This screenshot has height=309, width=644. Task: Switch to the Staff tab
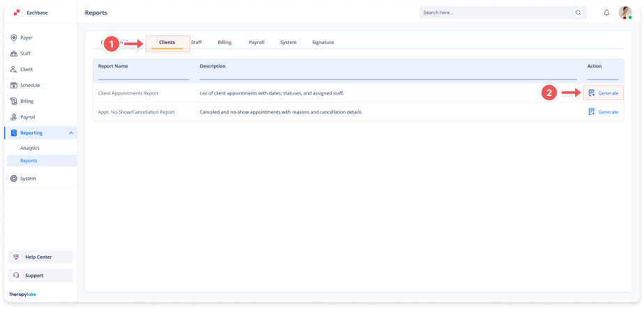(x=197, y=42)
